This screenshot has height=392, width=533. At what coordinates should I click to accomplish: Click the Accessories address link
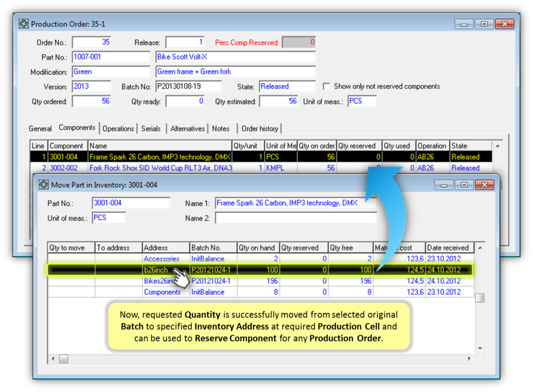click(161, 259)
